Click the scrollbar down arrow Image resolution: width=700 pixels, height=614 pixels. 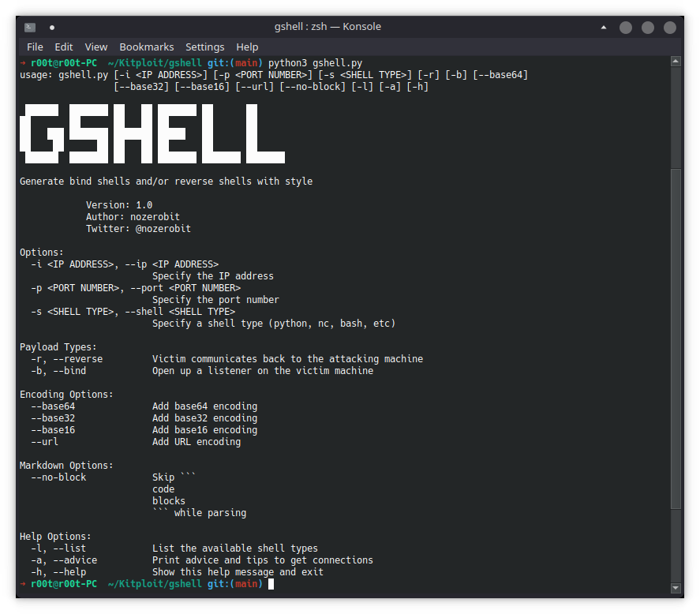tap(676, 588)
